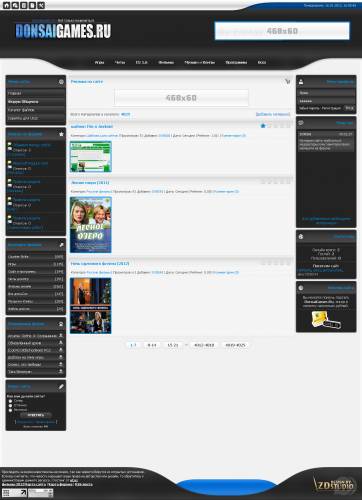Click the pencil icon in poll panel
This screenshot has height=500, width=362.
[61, 387]
